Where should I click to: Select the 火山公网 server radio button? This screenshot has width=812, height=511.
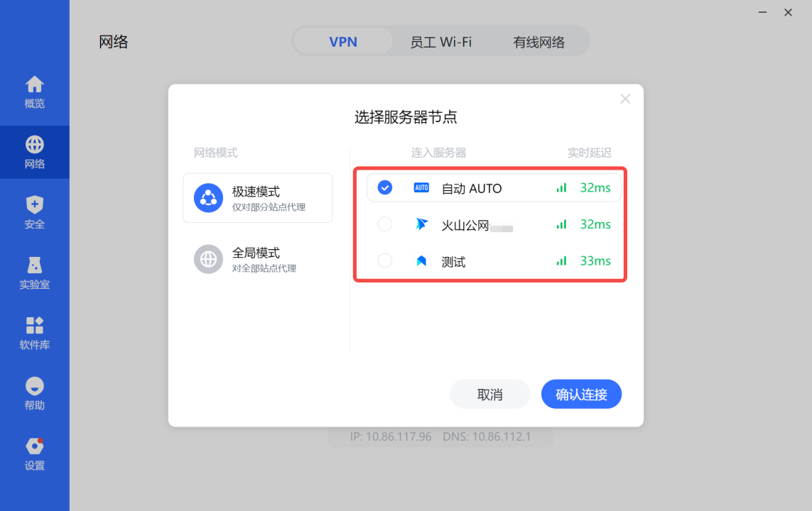[x=385, y=224]
